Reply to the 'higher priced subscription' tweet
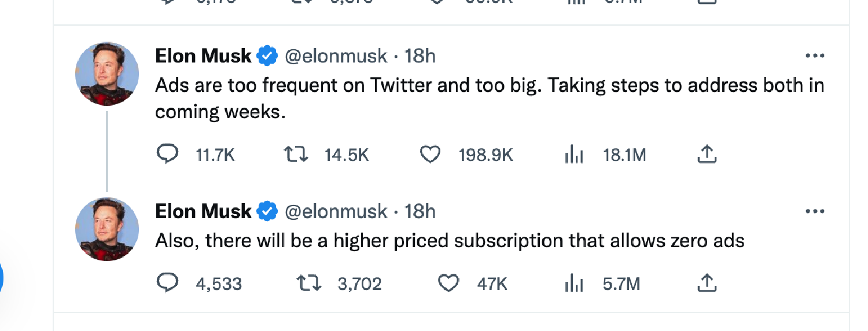868x331 pixels. pyautogui.click(x=168, y=283)
